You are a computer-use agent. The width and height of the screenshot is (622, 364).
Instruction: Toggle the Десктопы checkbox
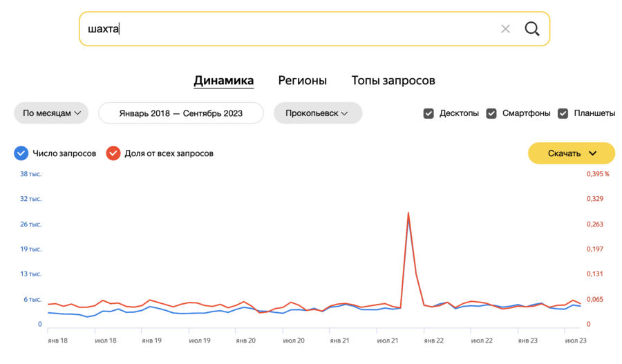(428, 113)
